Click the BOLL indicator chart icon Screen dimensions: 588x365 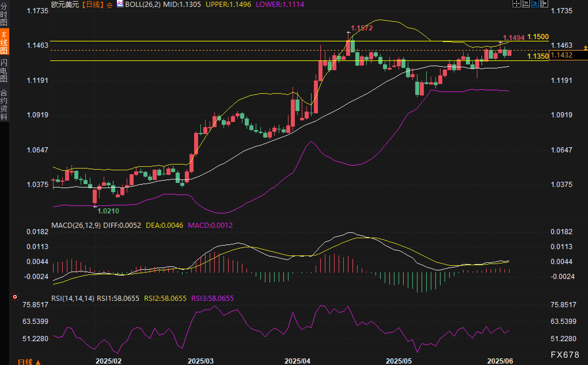(120, 4)
